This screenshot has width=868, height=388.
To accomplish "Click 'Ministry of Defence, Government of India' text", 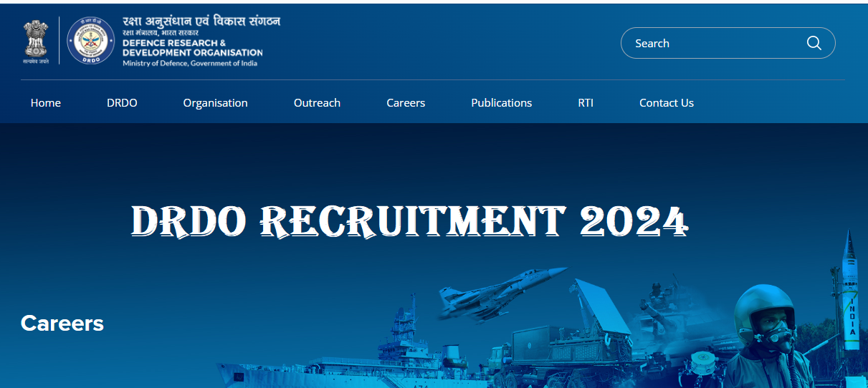I will (x=190, y=63).
